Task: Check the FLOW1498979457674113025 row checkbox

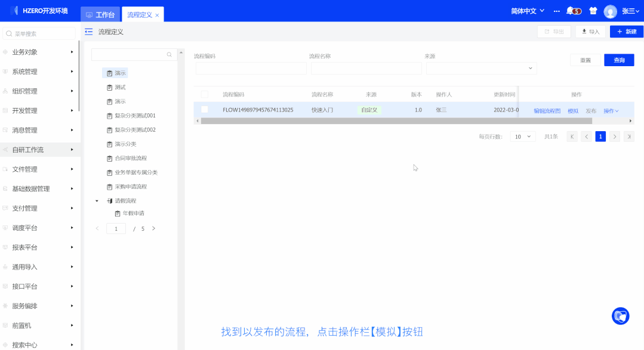Action: pos(205,110)
